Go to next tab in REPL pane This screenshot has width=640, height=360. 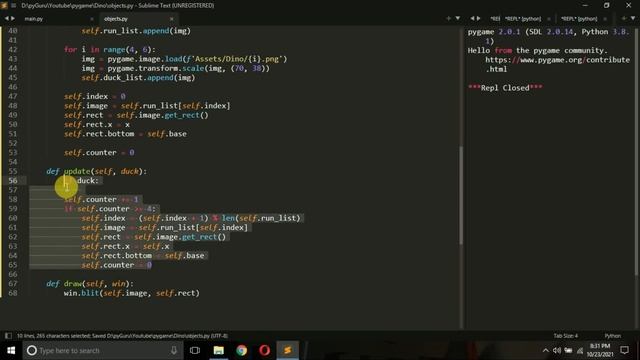coord(478,18)
